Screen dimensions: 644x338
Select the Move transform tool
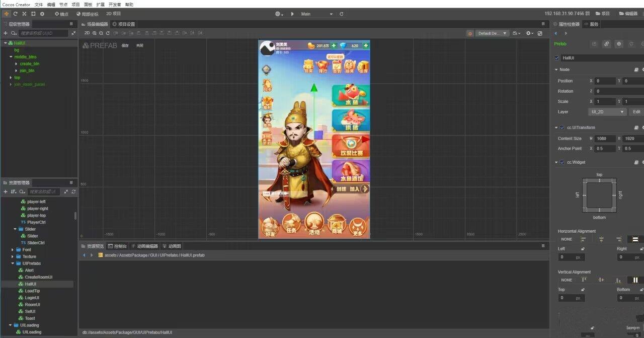[x=7, y=14]
